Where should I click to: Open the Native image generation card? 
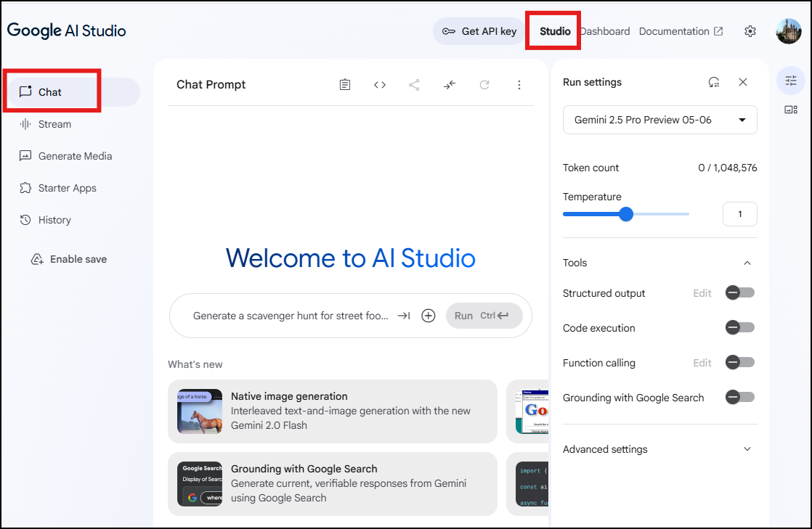[x=333, y=411]
